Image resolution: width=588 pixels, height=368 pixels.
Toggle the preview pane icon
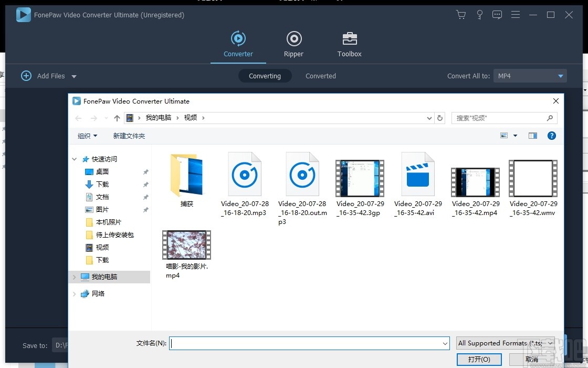pyautogui.click(x=532, y=136)
